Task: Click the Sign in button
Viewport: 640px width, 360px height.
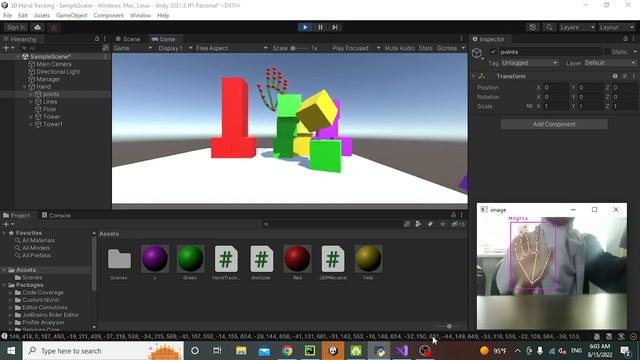Action: (x=16, y=27)
